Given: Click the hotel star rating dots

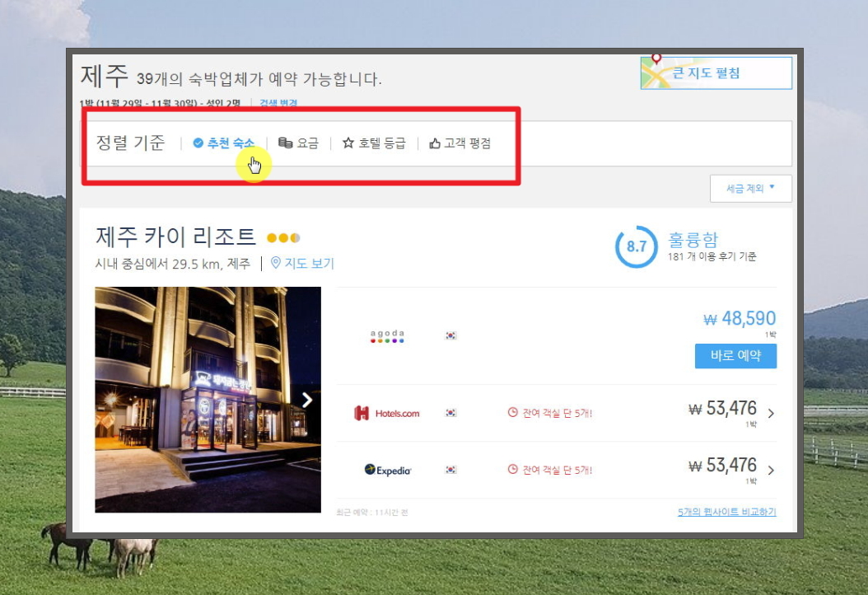Looking at the screenshot, I should [x=283, y=237].
